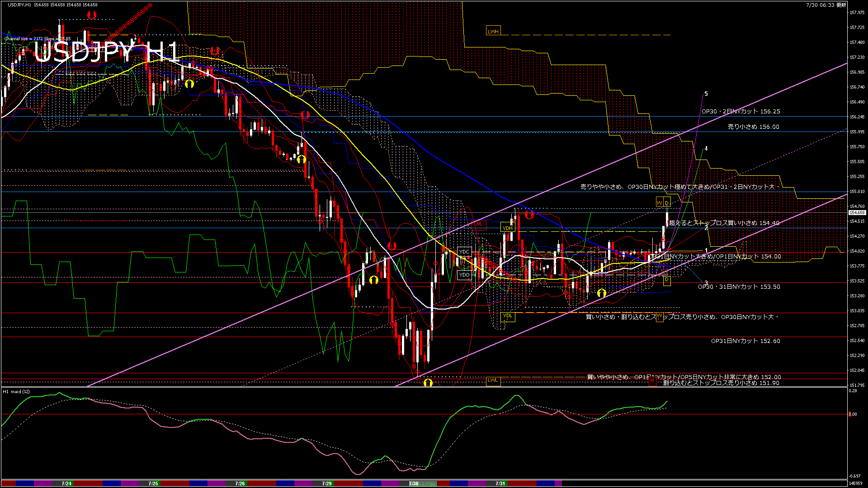Screen dimensions: 868x488
Task: Click the W box beside D above latest candle
Action: [x=659, y=203]
